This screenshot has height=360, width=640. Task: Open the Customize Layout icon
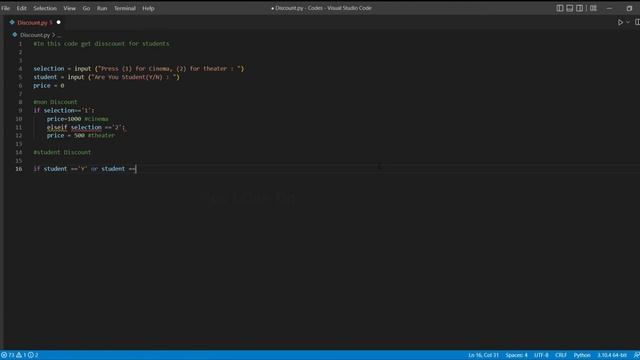593,8
